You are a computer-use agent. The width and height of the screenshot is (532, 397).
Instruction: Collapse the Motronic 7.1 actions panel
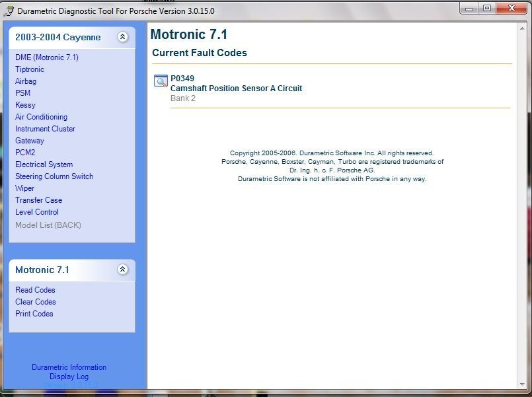[x=122, y=270]
